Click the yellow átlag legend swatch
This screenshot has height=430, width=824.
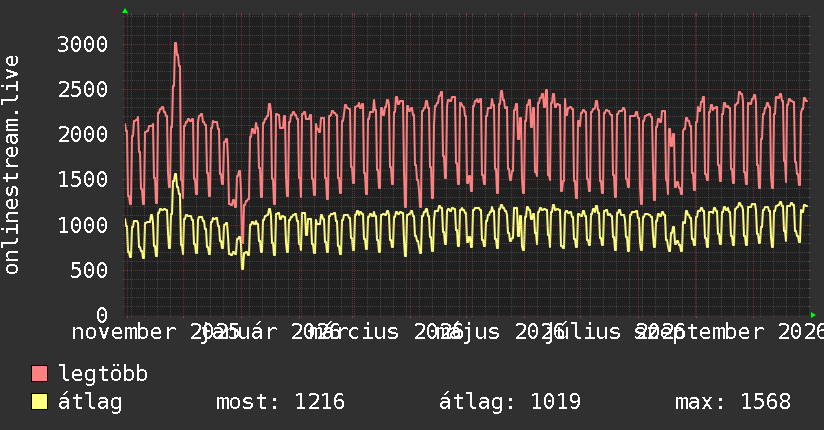39,401
